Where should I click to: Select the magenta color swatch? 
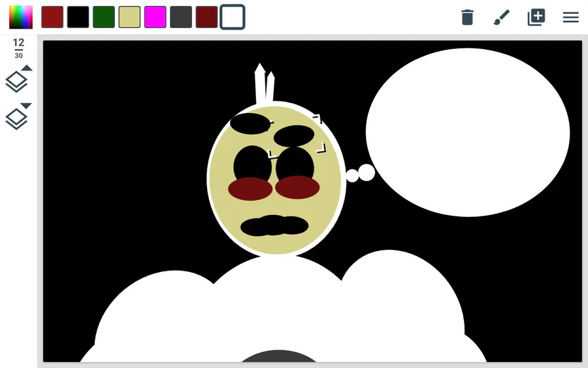[x=155, y=17]
